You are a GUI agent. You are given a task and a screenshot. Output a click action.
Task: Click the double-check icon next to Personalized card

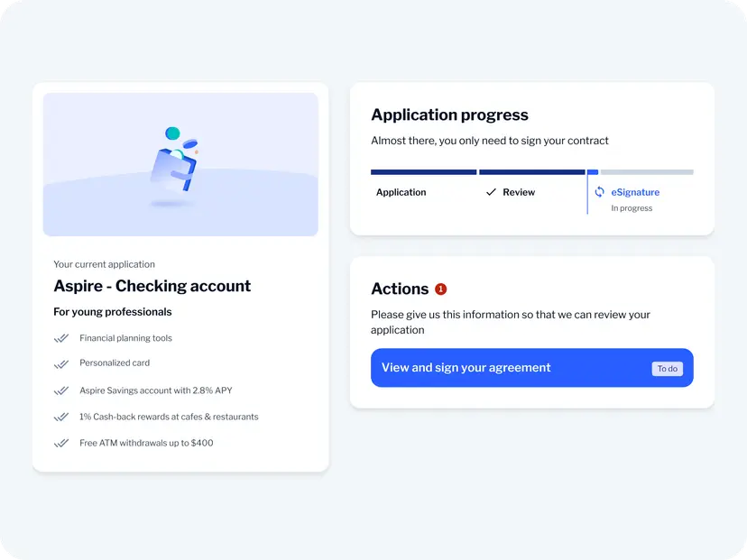pos(61,363)
